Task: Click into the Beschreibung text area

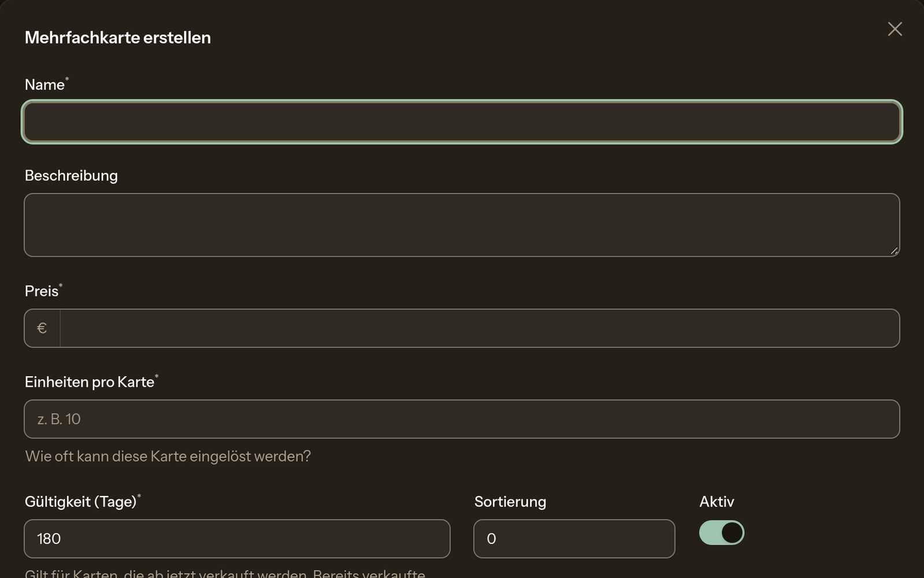Action: click(462, 225)
